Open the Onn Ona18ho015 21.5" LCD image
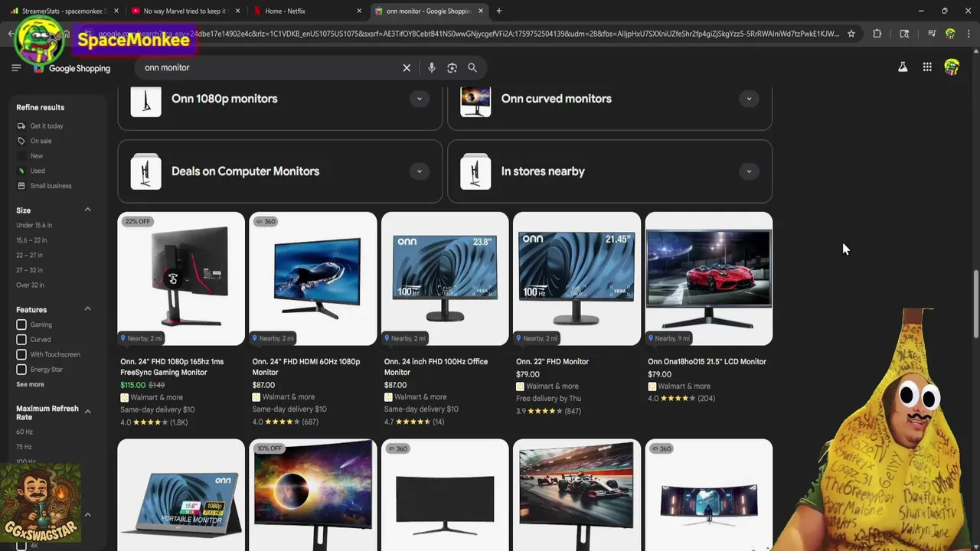 709,279
